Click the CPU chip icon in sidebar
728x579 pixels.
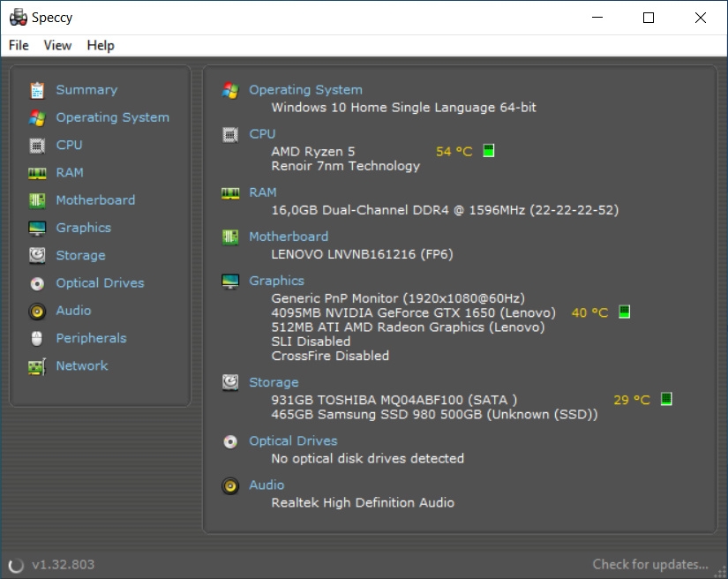point(37,146)
